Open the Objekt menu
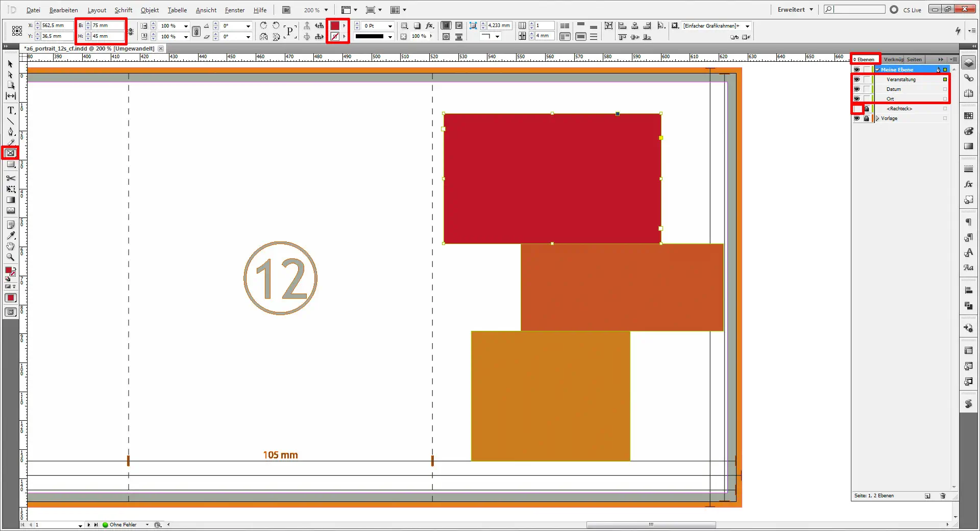The image size is (980, 531). [x=149, y=10]
